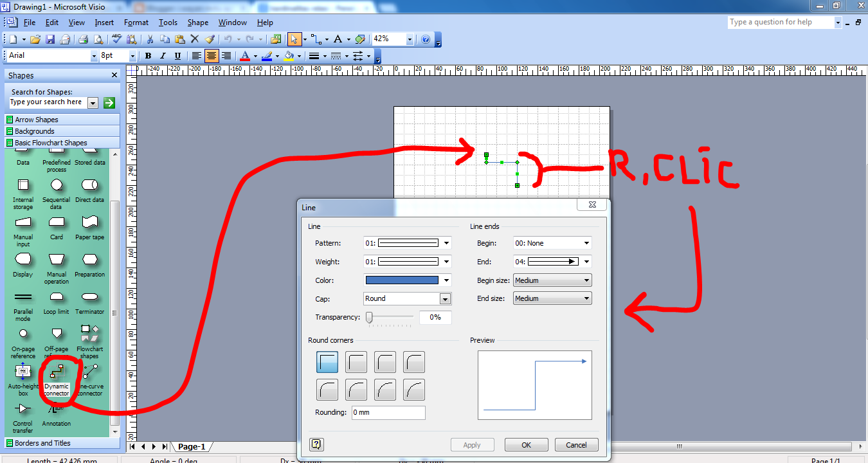
Task: Click the Copy icon
Action: click(x=165, y=39)
